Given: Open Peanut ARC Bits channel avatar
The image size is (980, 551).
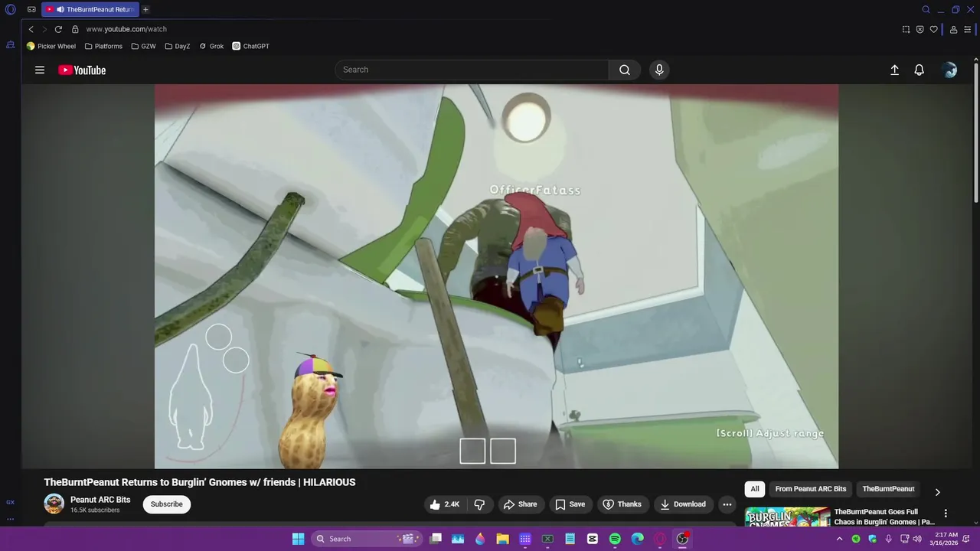Looking at the screenshot, I should coord(54,504).
